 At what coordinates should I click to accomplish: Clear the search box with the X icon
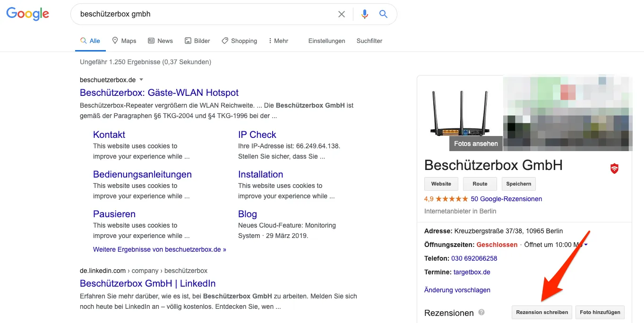click(x=341, y=14)
